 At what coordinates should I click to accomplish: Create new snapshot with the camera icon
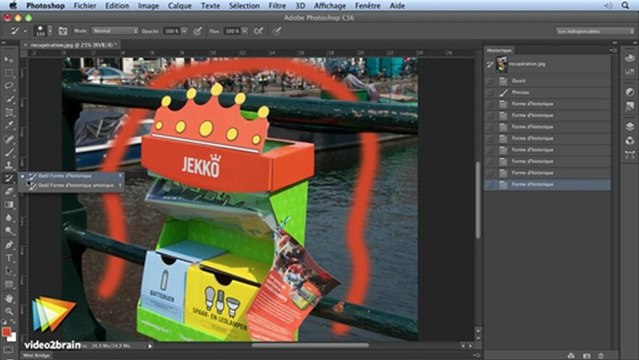[586, 356]
